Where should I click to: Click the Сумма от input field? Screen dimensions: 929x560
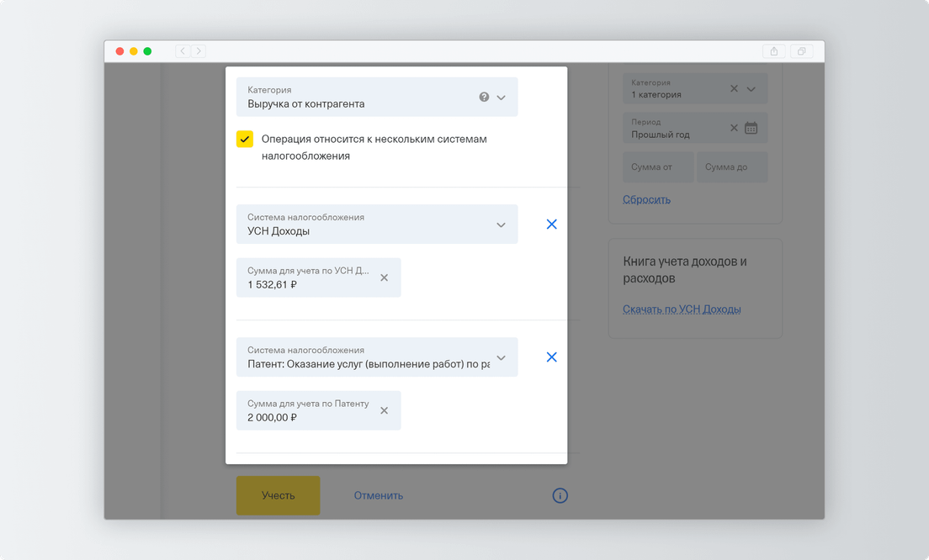pos(658,167)
